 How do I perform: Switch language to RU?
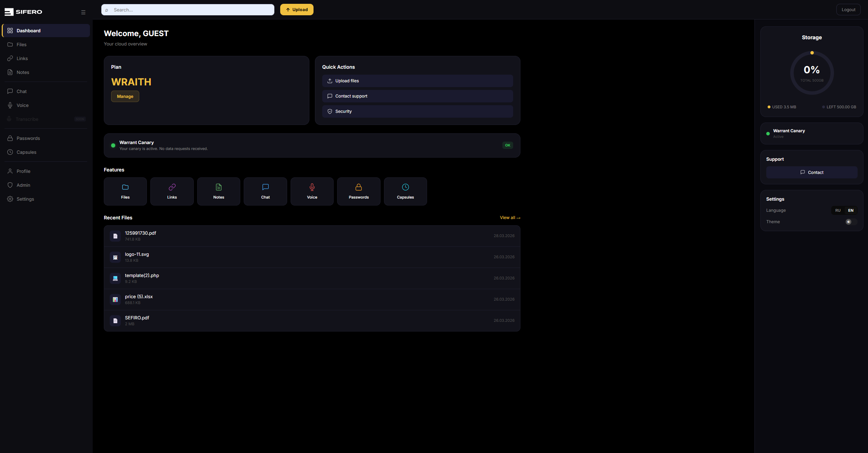coord(838,210)
